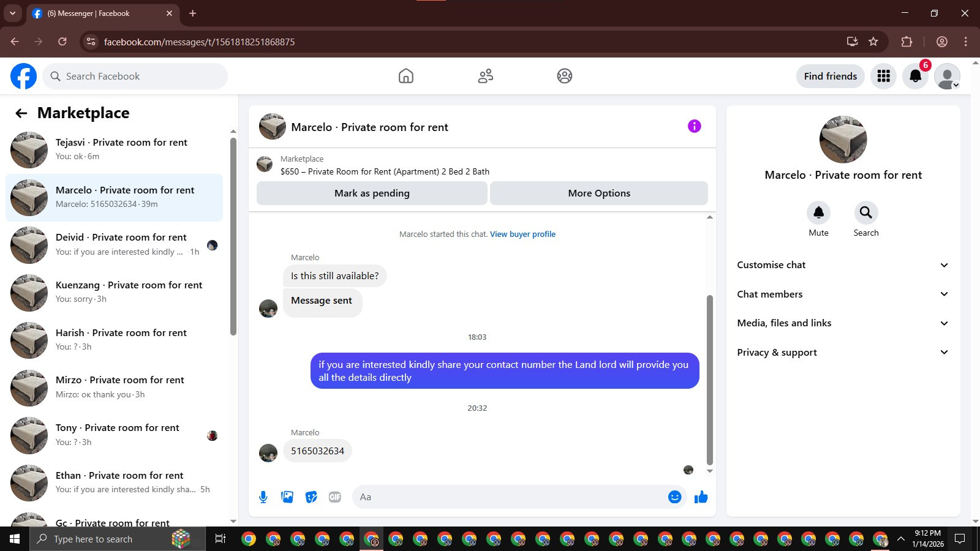Click the listing thumbnail in chat header
The width and height of the screenshot is (980, 551).
click(273, 126)
